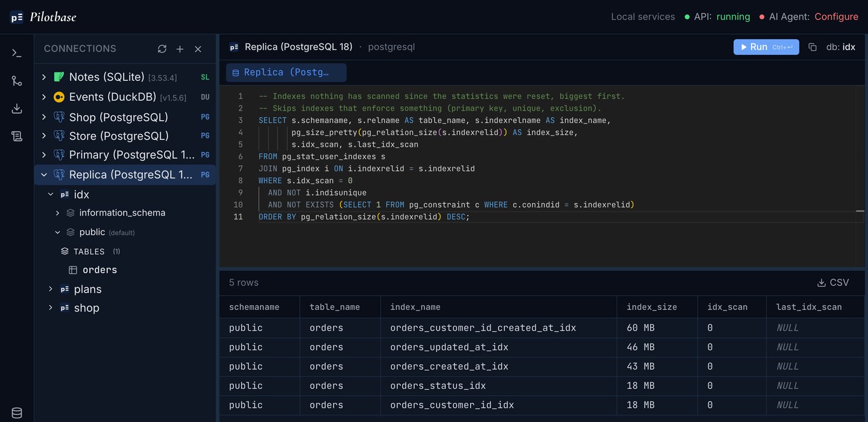The image size is (868, 422).
Task: Run the query with Run button
Action: [x=766, y=47]
